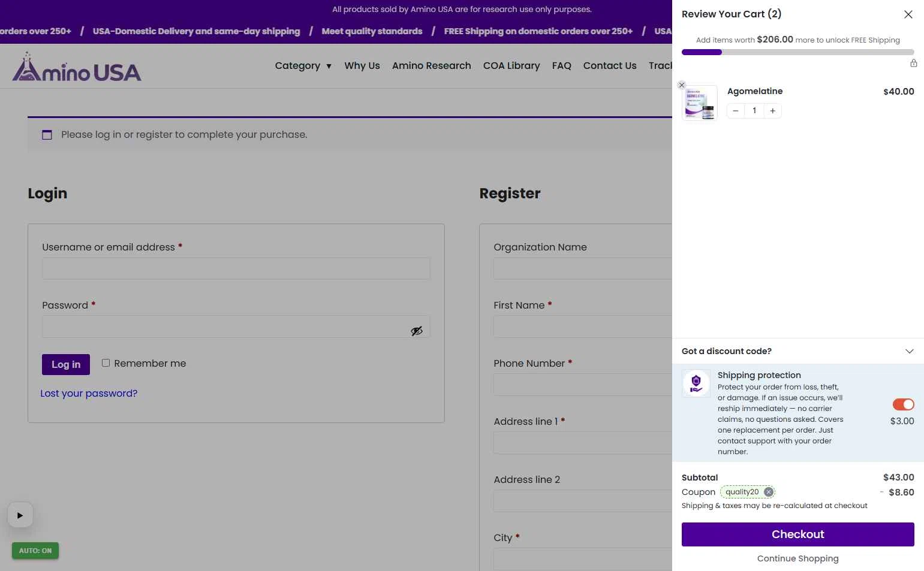Go to Amino Research
Image resolution: width=924 pixels, height=571 pixels.
coord(432,65)
